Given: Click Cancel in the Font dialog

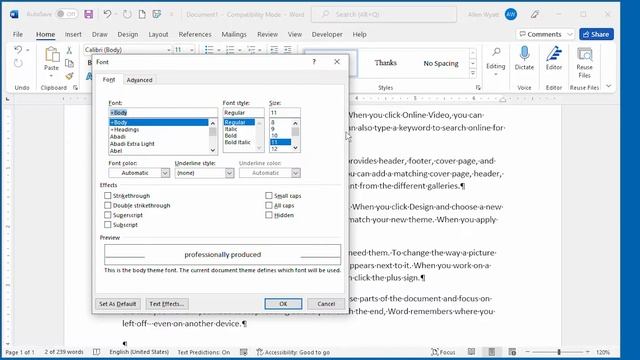Looking at the screenshot, I should (326, 304).
